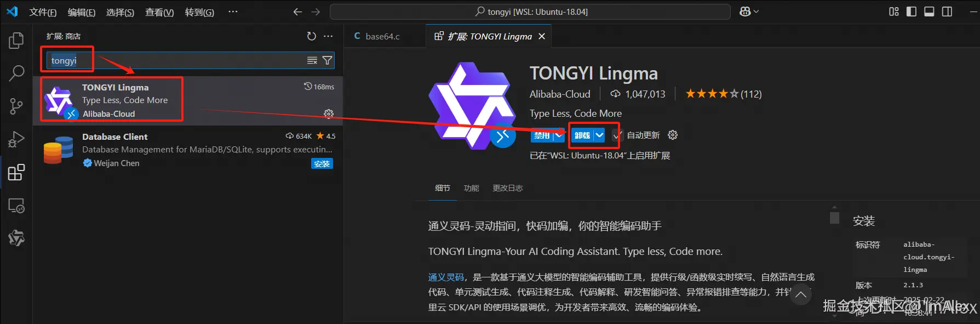
Task: Open the TONGYI Lingma sidebar icon
Action: [x=16, y=238]
